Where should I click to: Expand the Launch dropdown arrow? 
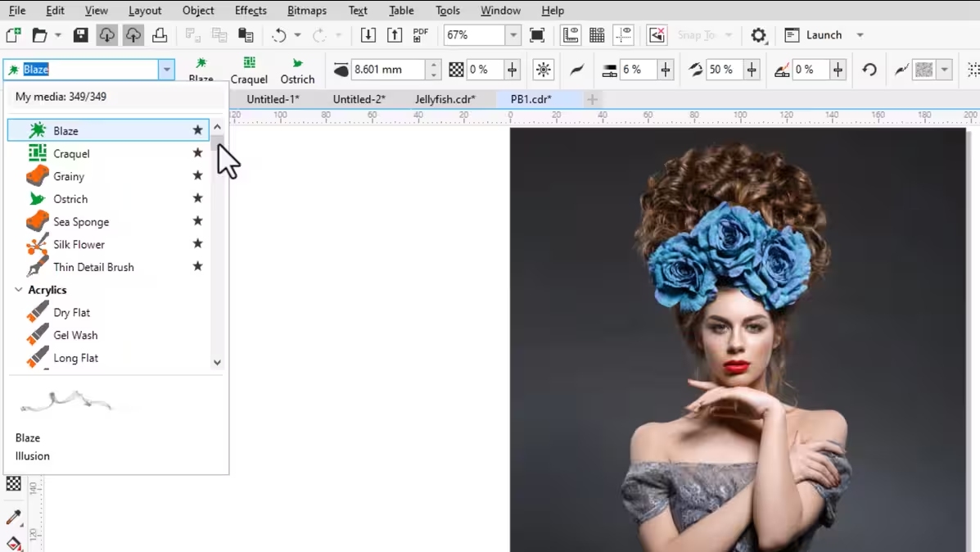(x=860, y=35)
